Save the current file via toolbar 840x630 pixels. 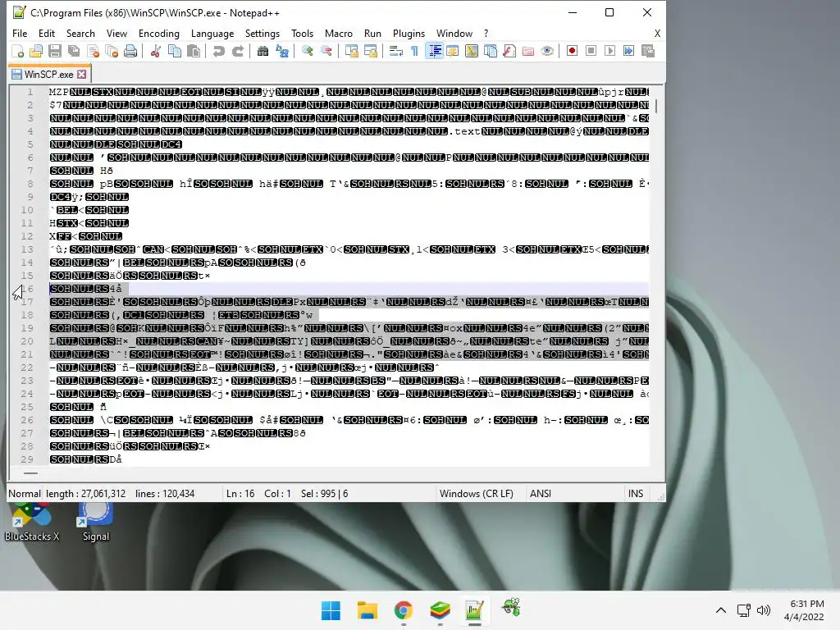tap(55, 52)
